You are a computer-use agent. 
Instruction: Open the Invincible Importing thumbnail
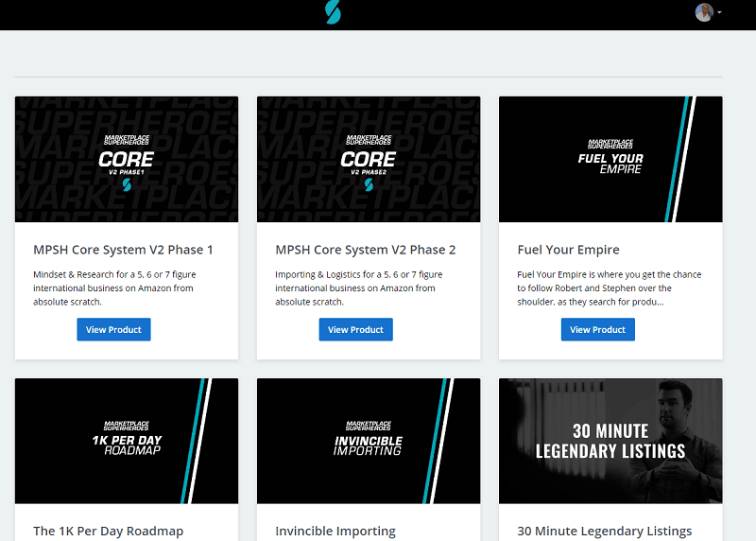pyautogui.click(x=369, y=441)
